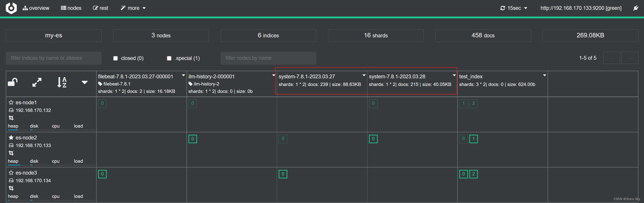Screen dimensions: 644x203
Task: Toggle the favorite star for es-node3
Action: (11, 173)
